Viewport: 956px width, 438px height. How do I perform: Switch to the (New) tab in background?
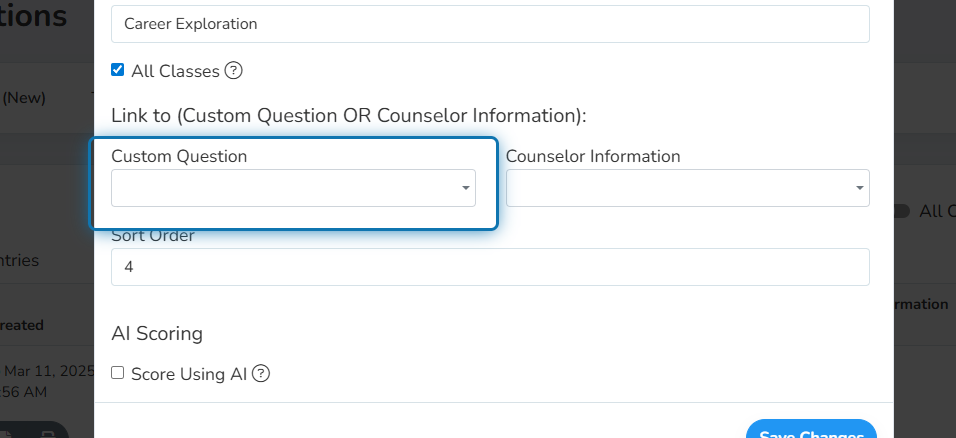click(24, 98)
